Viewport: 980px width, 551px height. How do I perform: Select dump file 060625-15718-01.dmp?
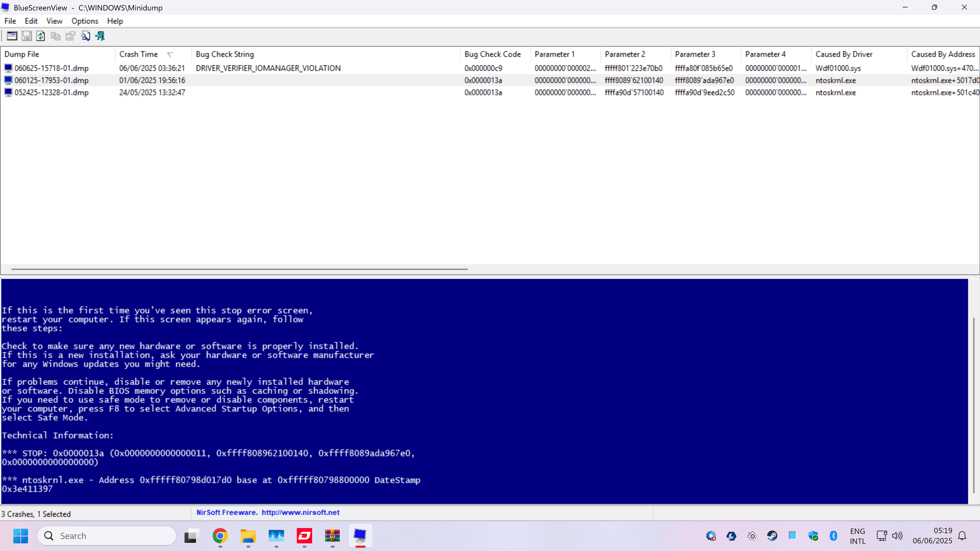point(51,68)
